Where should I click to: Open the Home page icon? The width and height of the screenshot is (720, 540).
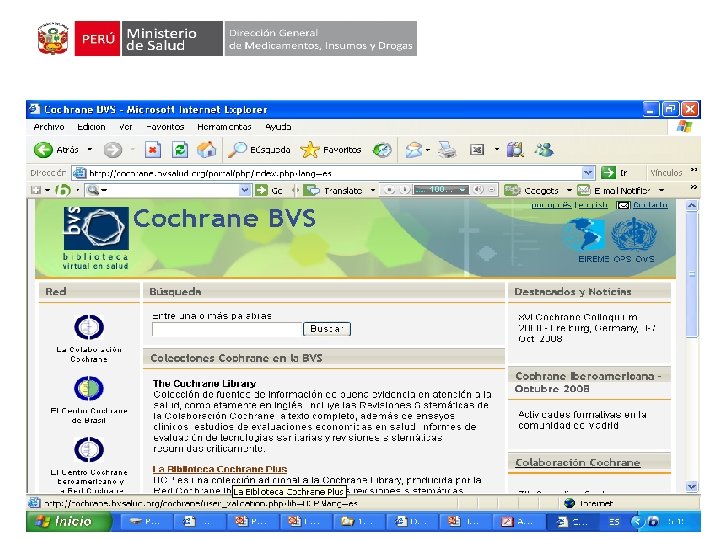pos(207,150)
